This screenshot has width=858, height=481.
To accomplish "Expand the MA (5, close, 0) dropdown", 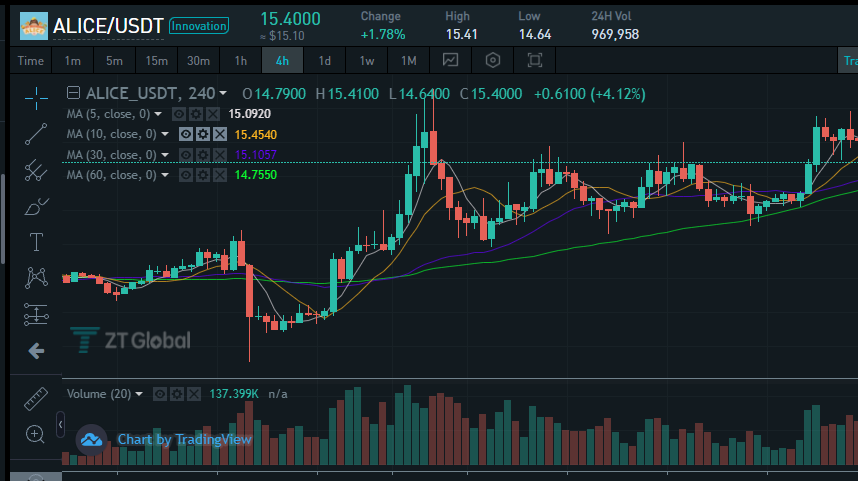I will [x=159, y=114].
